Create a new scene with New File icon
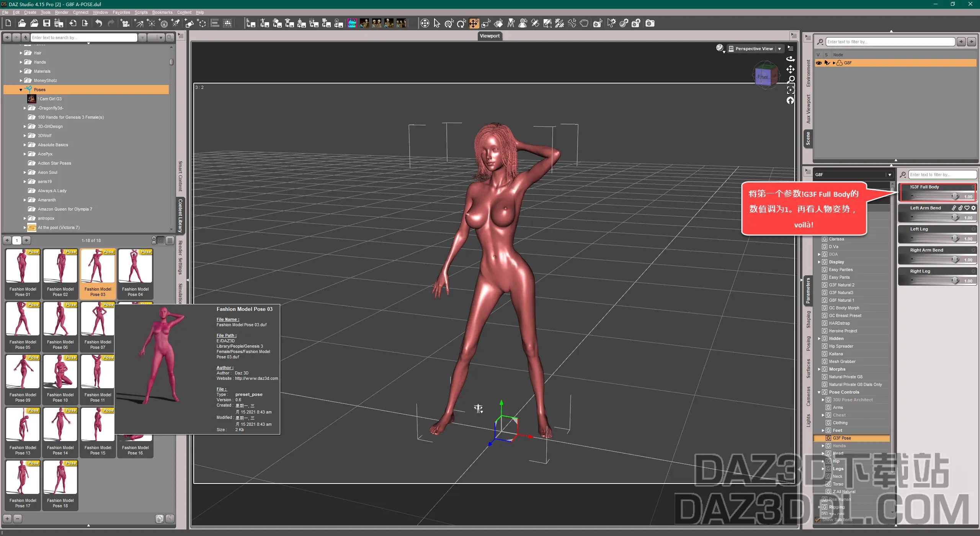 [8, 23]
